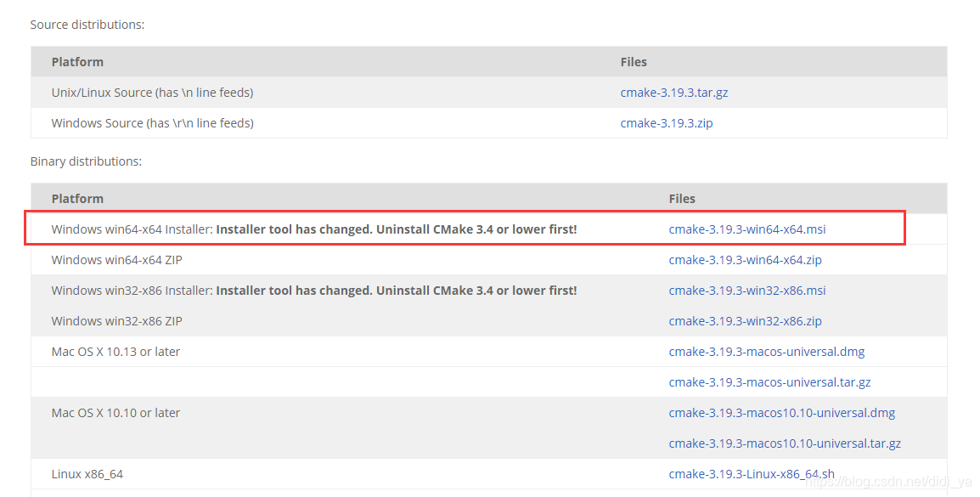Click 'Files' header in binary table
The height and width of the screenshot is (497, 980).
click(682, 199)
